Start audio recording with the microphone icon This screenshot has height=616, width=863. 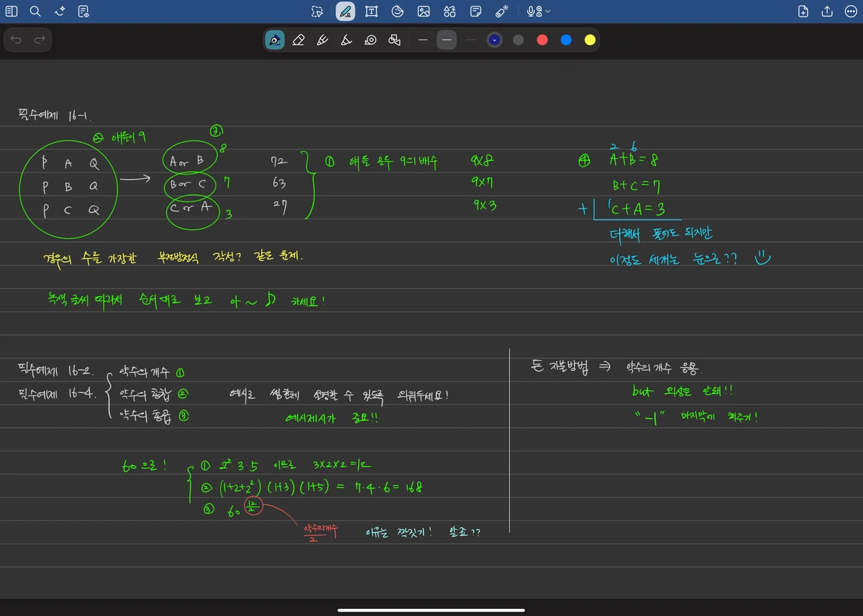pyautogui.click(x=534, y=12)
